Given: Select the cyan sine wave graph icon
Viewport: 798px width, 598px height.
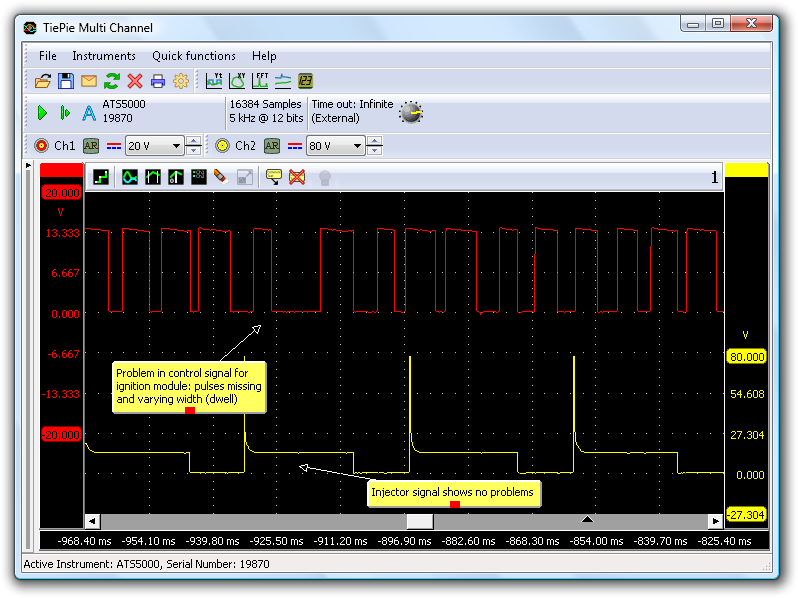Looking at the screenshot, I should (x=129, y=177).
